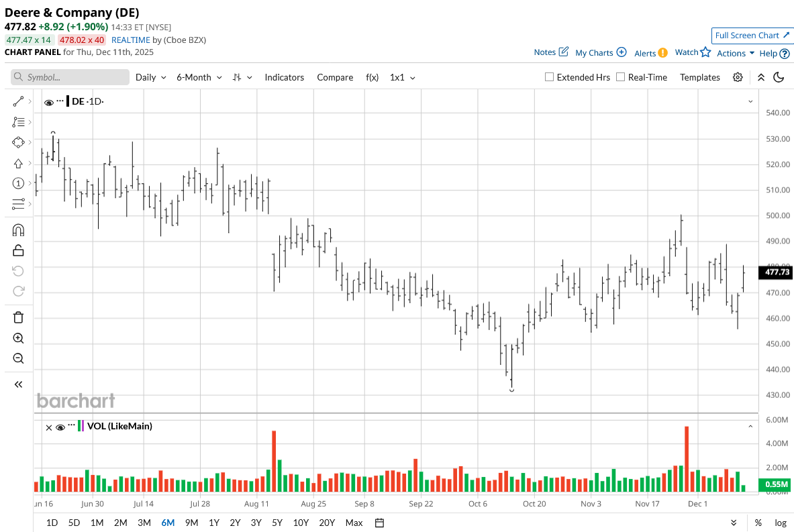The height and width of the screenshot is (532, 794).
Task: Open the Daily frequency dropdown
Action: [x=151, y=77]
